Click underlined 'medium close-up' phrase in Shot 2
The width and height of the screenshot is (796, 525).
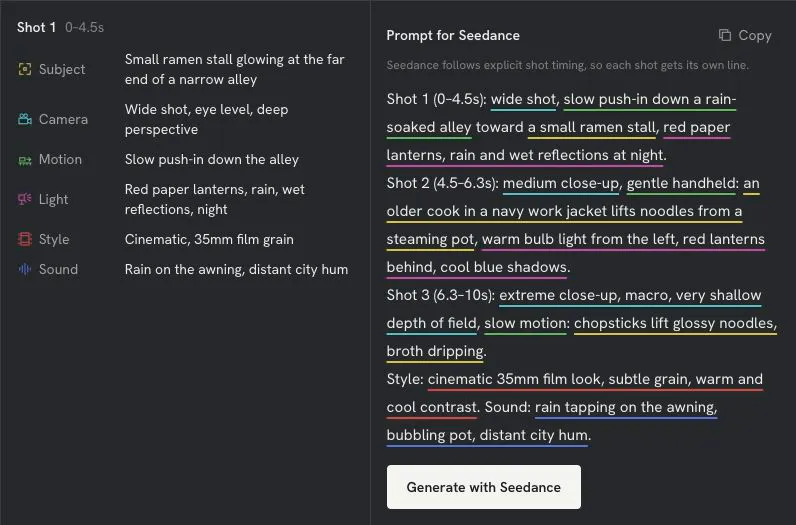[x=561, y=183]
